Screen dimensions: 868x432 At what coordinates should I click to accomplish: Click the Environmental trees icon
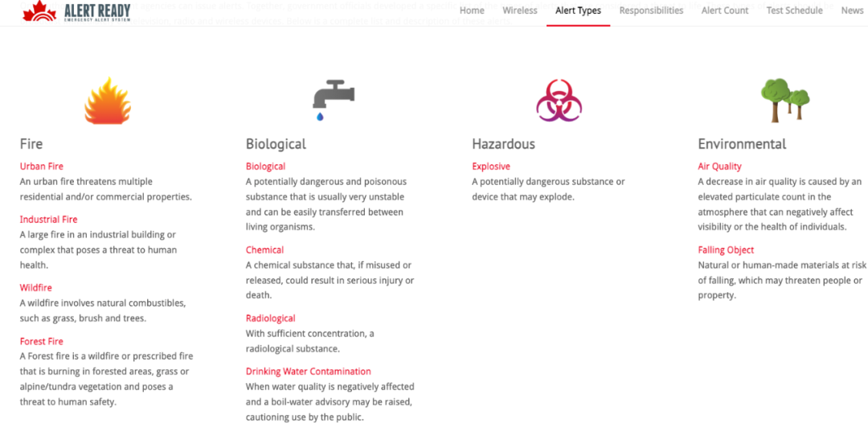[x=785, y=101]
